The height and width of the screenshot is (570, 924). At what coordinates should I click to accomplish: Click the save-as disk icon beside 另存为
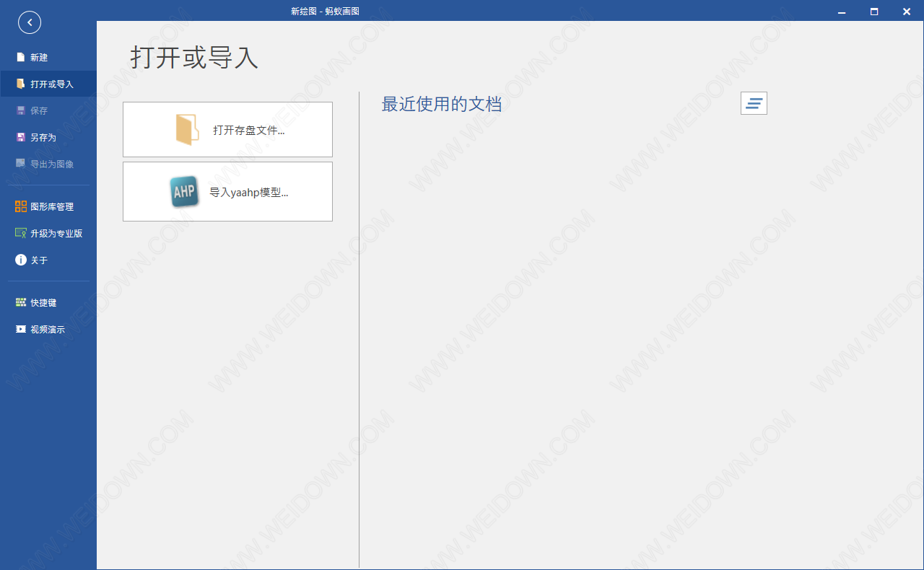21,137
